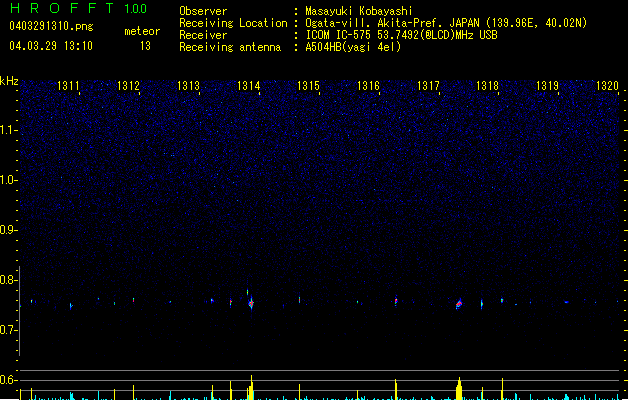This screenshot has height=400, width=629.
Task: Click the HROFFT 1.0.0 title text
Action: pyautogui.click(x=78, y=8)
